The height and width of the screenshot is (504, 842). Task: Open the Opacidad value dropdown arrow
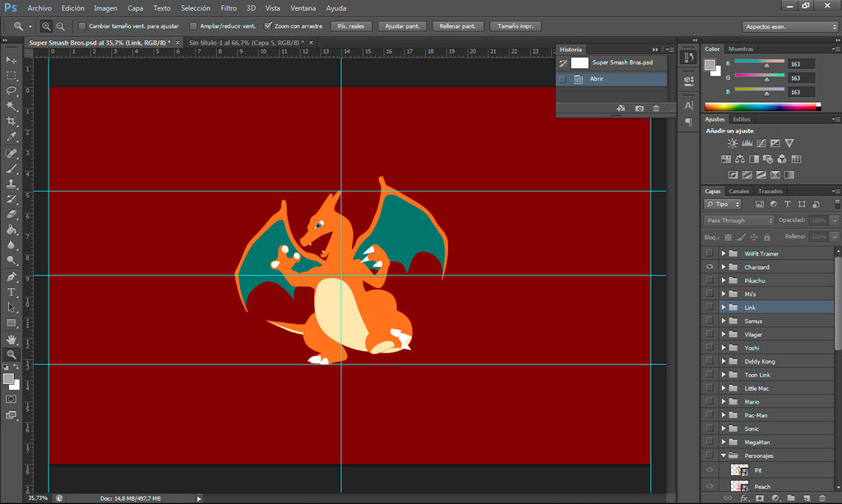point(834,220)
